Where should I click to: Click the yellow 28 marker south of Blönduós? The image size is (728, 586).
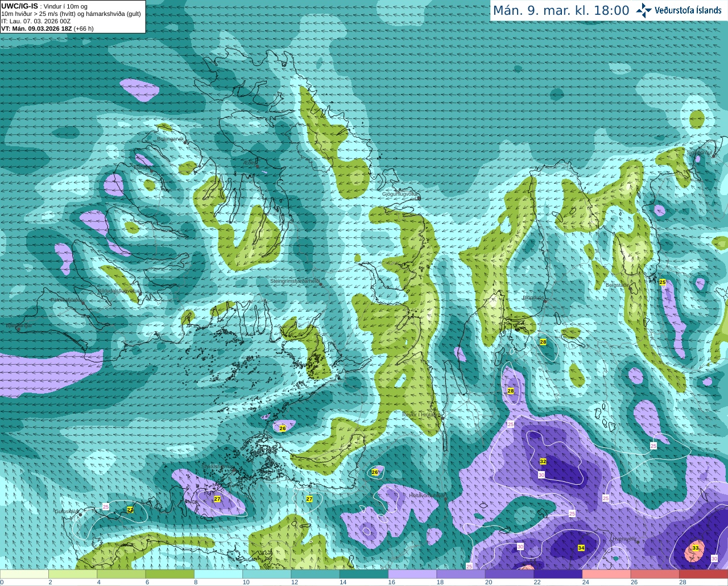click(511, 391)
